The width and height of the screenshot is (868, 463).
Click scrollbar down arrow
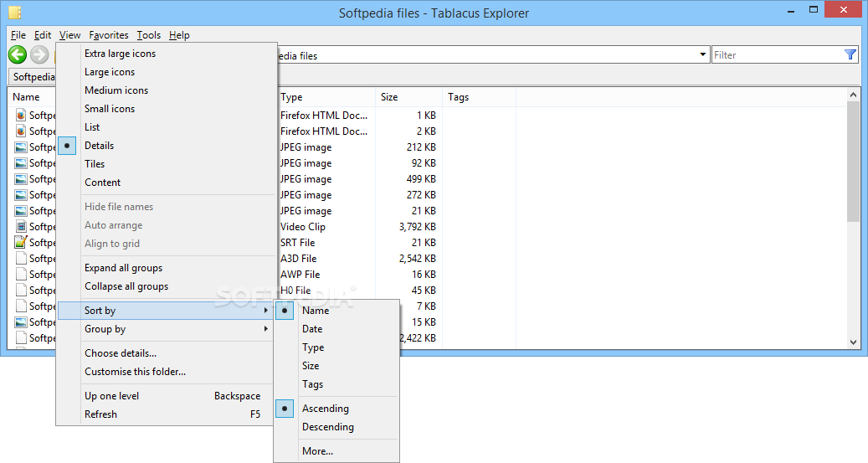852,342
